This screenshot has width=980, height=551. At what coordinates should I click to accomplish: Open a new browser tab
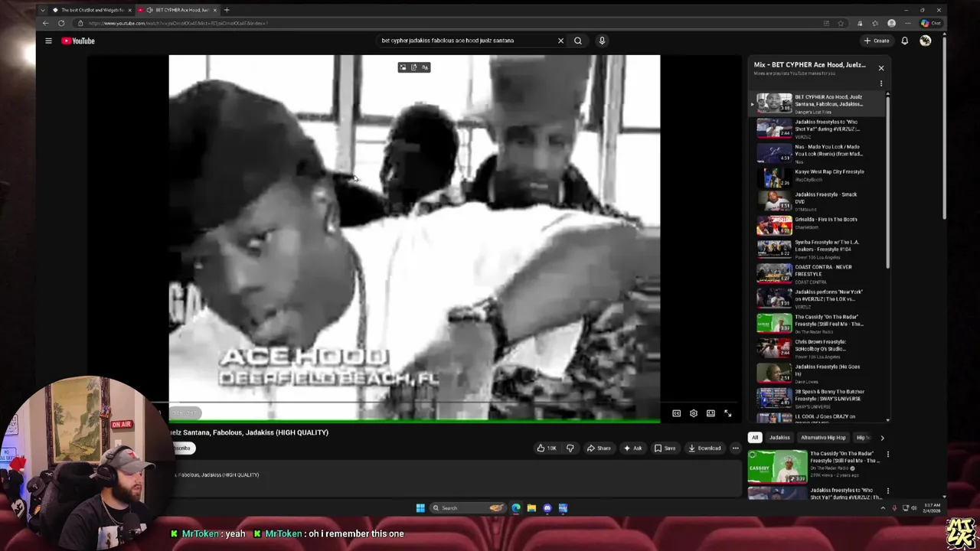coord(227,10)
